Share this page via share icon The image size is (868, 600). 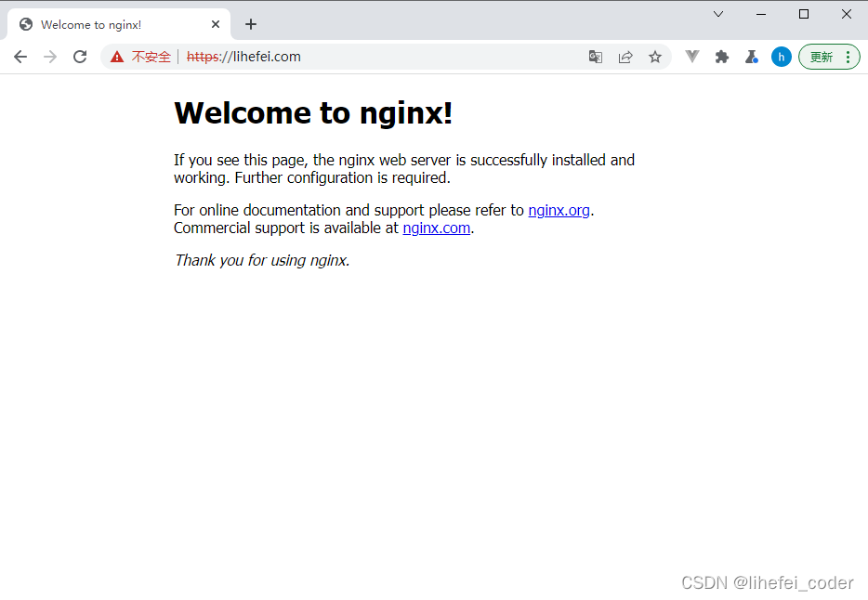coord(625,57)
